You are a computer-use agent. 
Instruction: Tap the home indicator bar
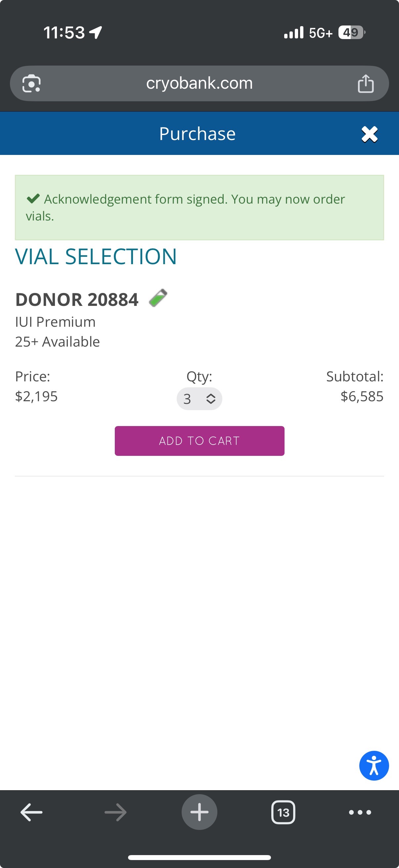coord(199,857)
